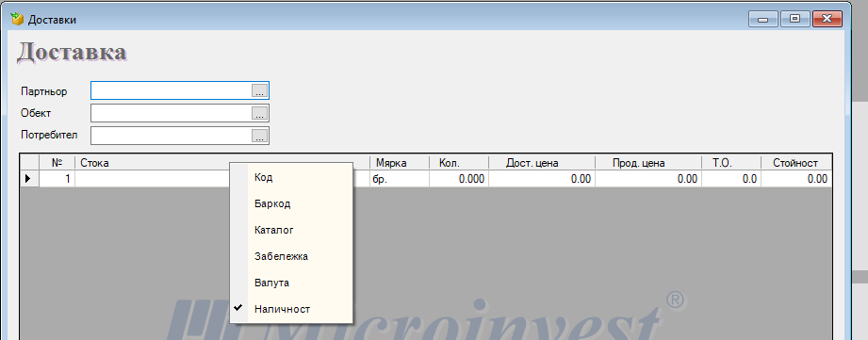The width and height of the screenshot is (868, 340).
Task: Click the row number cell 1
Action: tap(57, 179)
